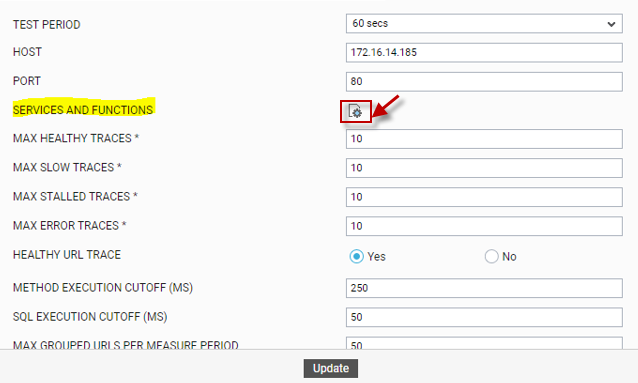This screenshot has width=638, height=383.
Task: Focus the Host input field
Action: pos(484,53)
